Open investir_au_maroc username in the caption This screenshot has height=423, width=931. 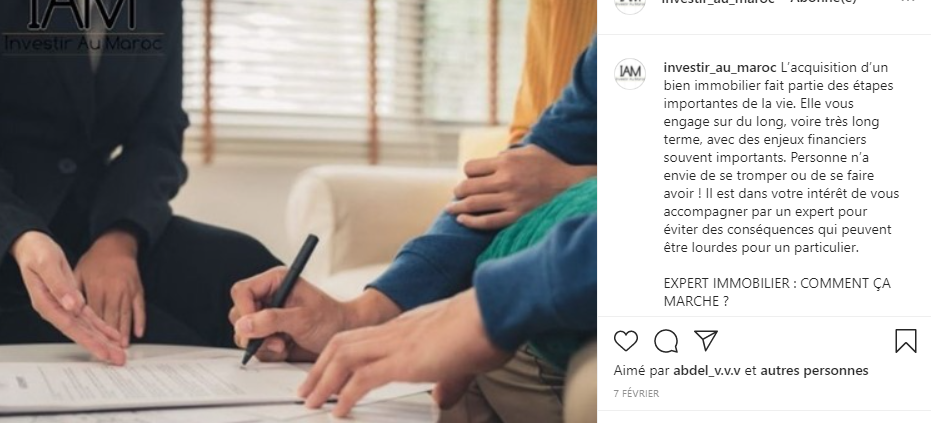coord(720,67)
